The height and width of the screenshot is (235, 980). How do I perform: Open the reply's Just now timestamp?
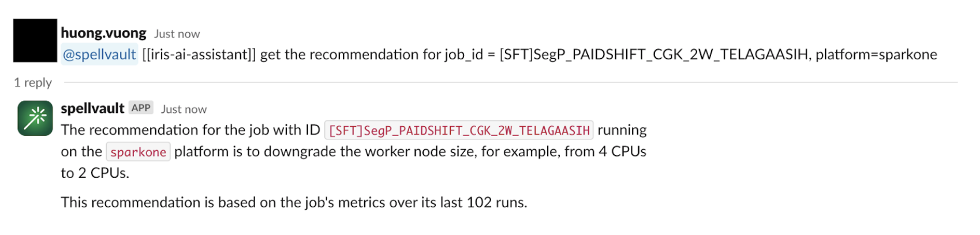[184, 109]
